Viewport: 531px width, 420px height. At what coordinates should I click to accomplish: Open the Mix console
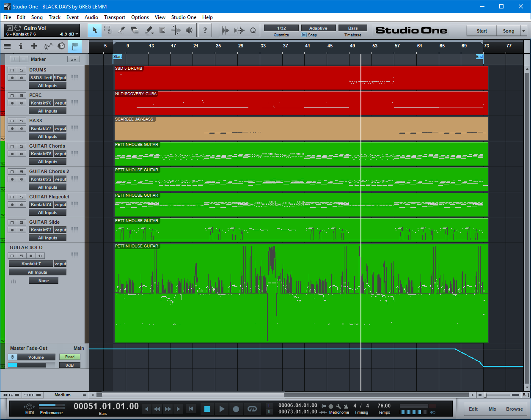492,409
